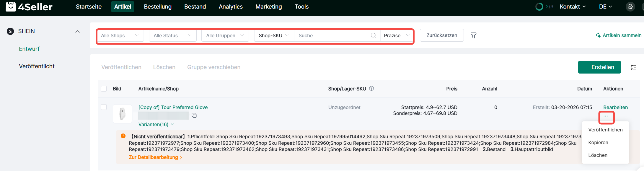
Task: Check the select-all header checkbox
Action: 104,89
